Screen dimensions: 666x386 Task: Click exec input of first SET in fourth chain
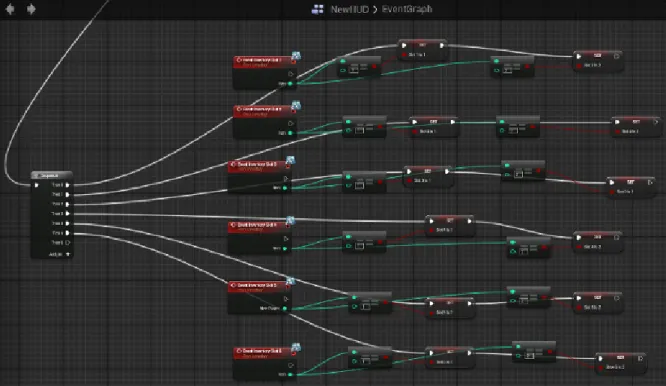coord(431,221)
